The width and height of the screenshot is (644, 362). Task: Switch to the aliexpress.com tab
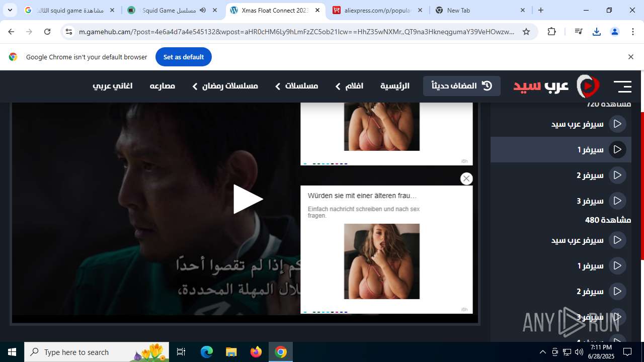tap(378, 10)
